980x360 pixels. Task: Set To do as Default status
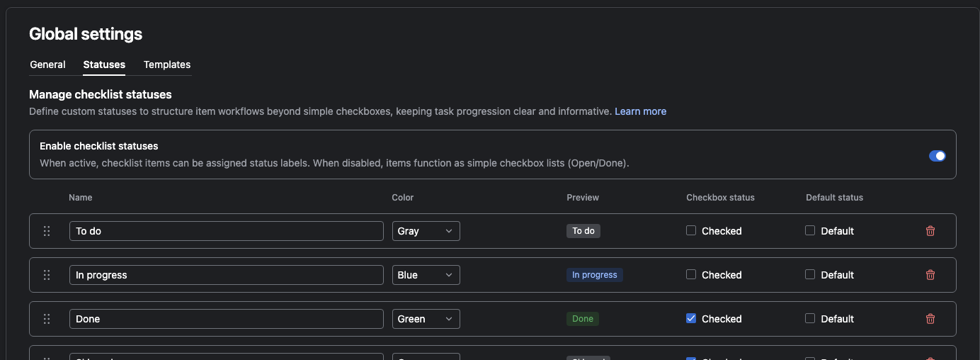pyautogui.click(x=810, y=230)
